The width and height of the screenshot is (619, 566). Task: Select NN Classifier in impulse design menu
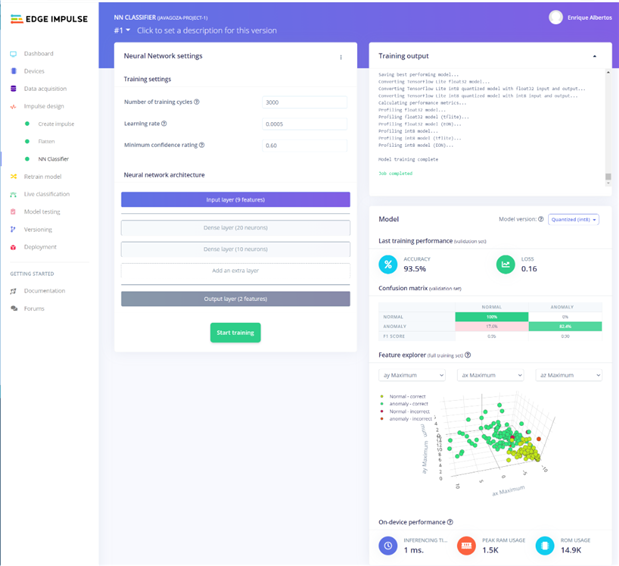click(x=53, y=159)
